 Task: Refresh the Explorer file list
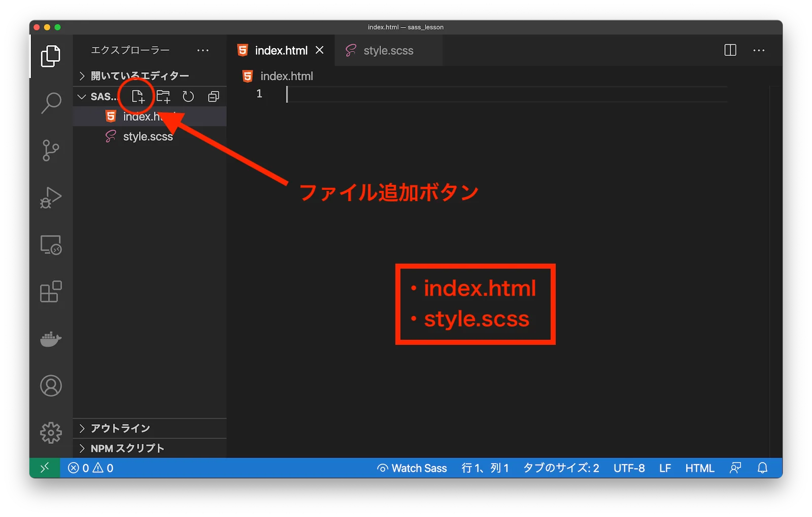pos(188,96)
